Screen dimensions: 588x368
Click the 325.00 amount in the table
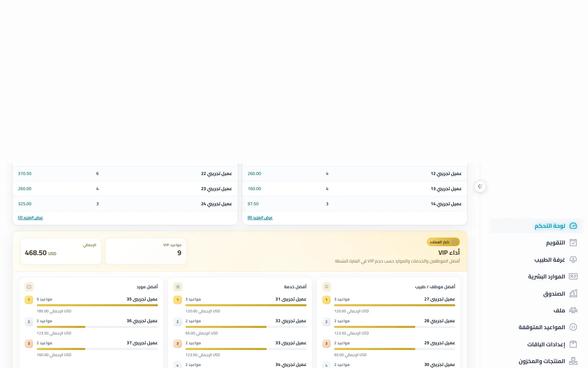(25, 204)
